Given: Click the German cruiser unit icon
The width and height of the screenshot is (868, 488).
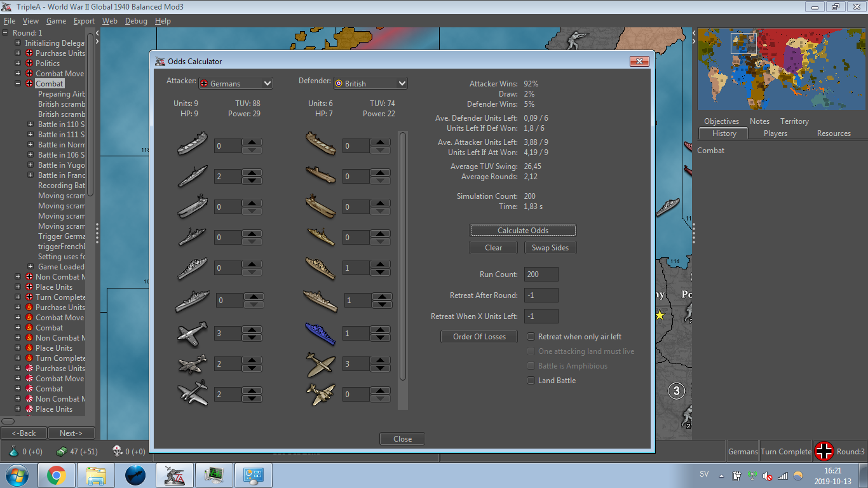Looking at the screenshot, I should tap(193, 268).
